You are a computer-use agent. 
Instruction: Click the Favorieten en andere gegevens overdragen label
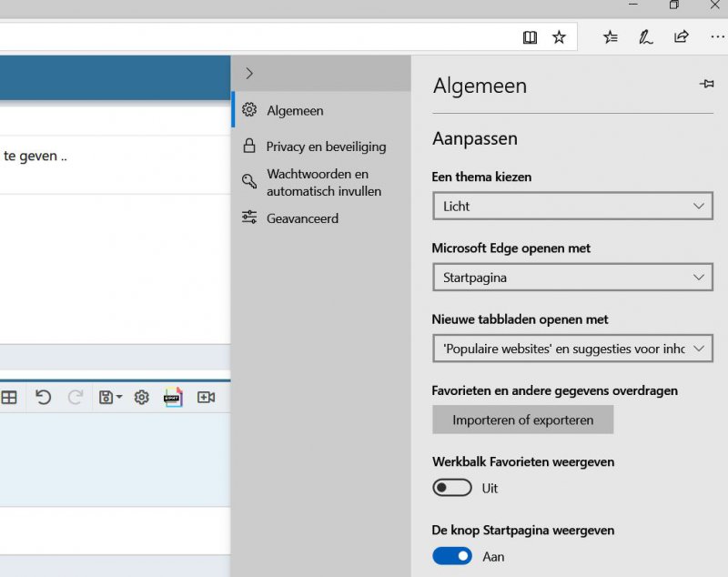(555, 390)
